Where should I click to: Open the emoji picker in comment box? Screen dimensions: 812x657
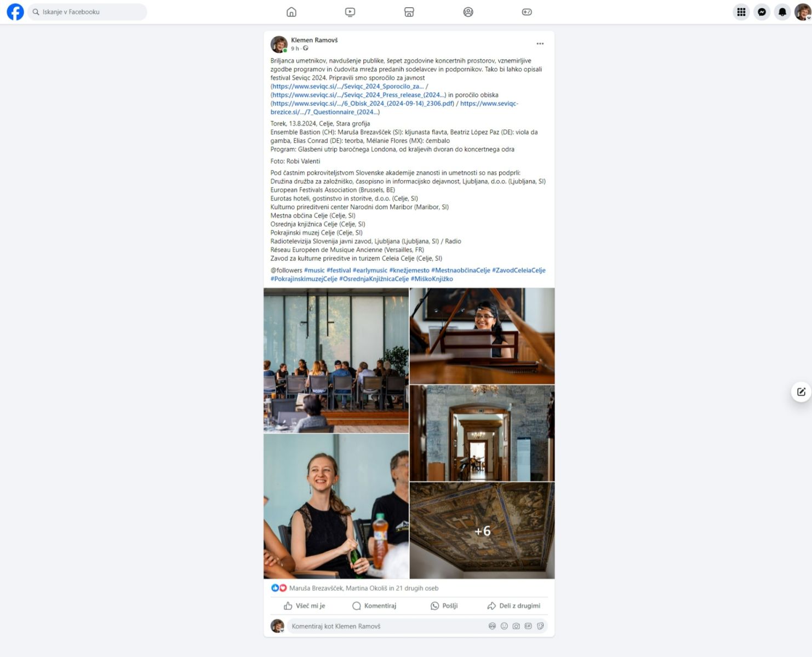coord(504,626)
